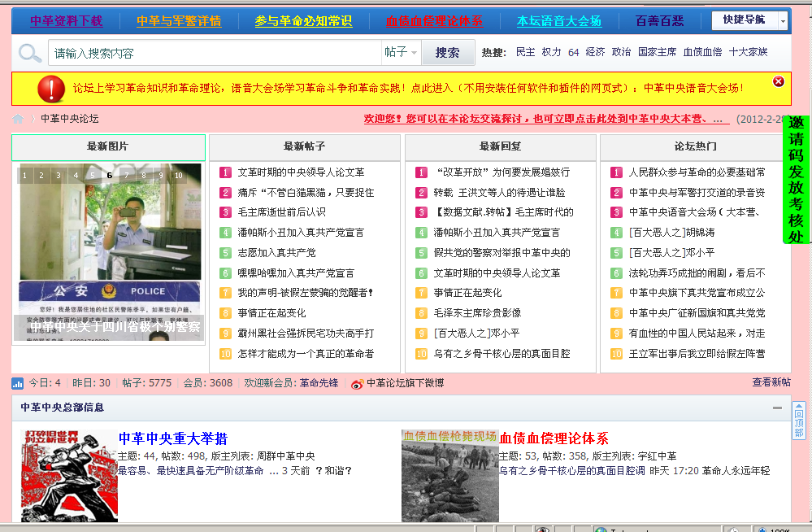Open the Weibo icon link
Image resolution: width=812 pixels, height=532 pixels.
coord(357,384)
